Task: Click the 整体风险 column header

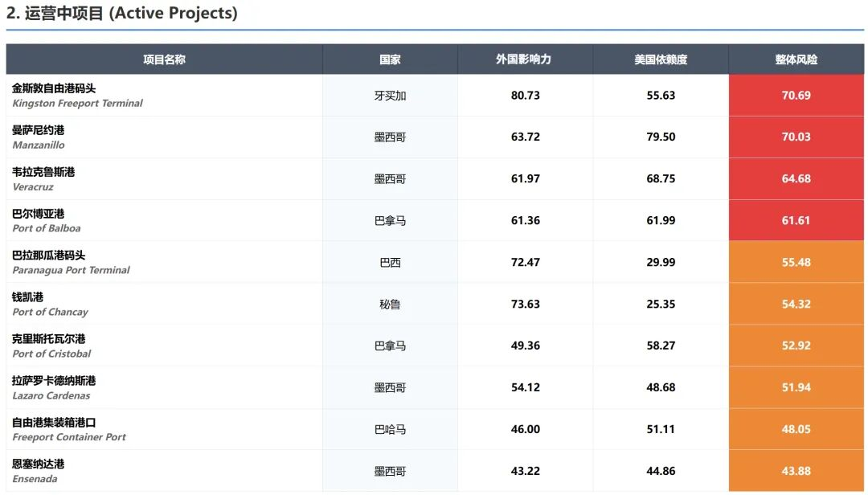Action: tap(796, 59)
